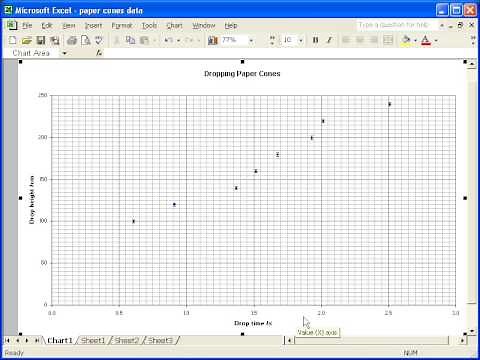Switch to the Sheet1 tab

tap(93, 340)
